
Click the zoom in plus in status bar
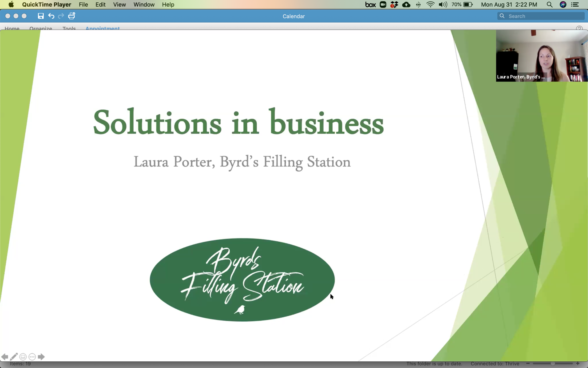point(578,364)
